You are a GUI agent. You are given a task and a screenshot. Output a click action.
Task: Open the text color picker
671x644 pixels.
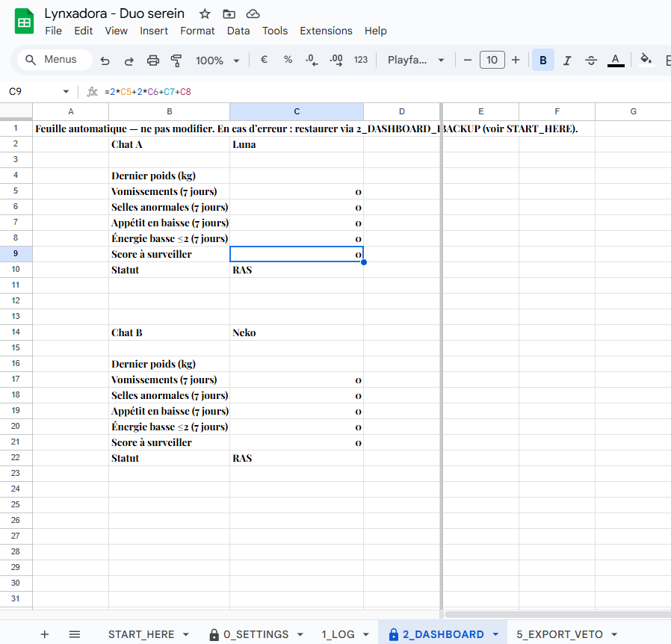(614, 60)
